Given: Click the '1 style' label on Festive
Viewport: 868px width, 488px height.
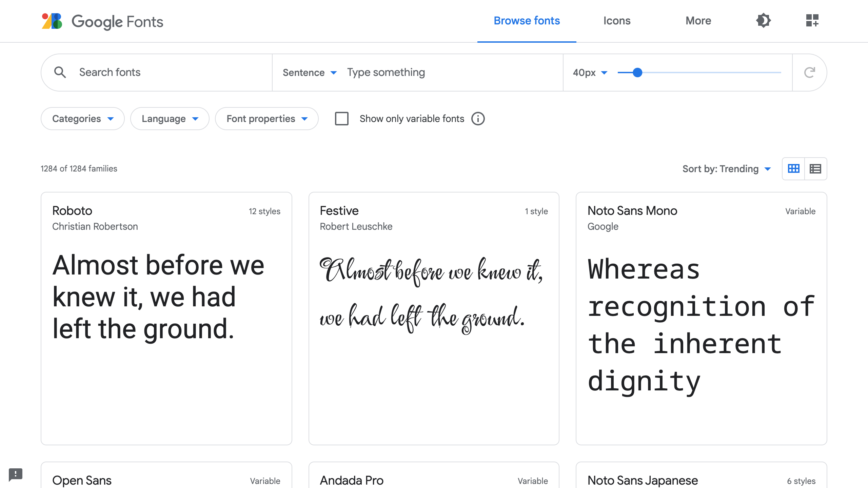Looking at the screenshot, I should [536, 211].
